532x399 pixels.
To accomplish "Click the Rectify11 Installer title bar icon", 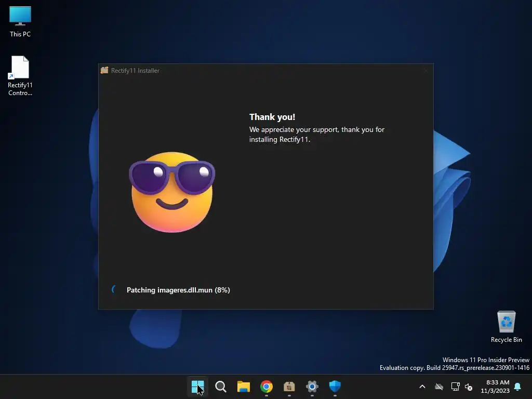I will coord(104,70).
